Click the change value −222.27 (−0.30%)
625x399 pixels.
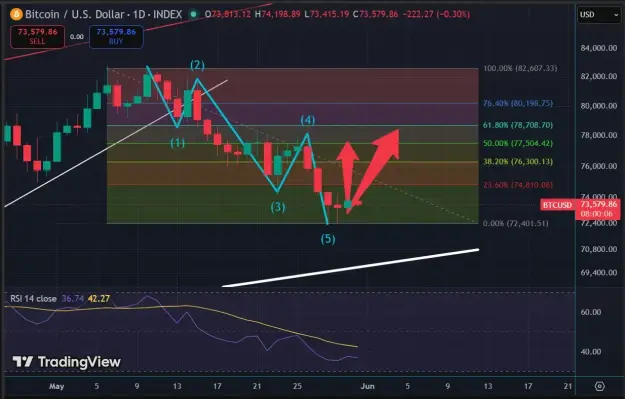point(436,14)
